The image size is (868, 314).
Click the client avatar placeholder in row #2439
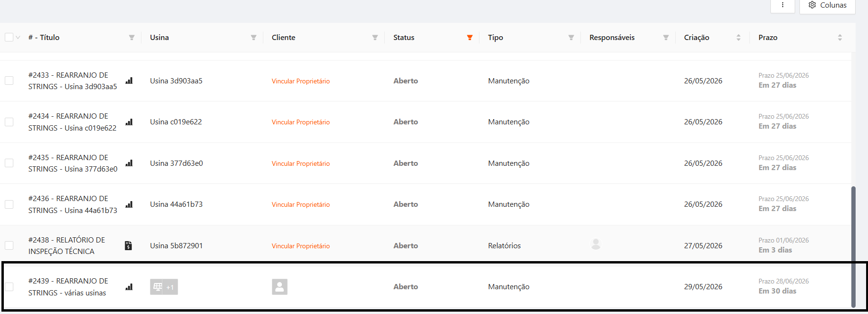pos(279,287)
